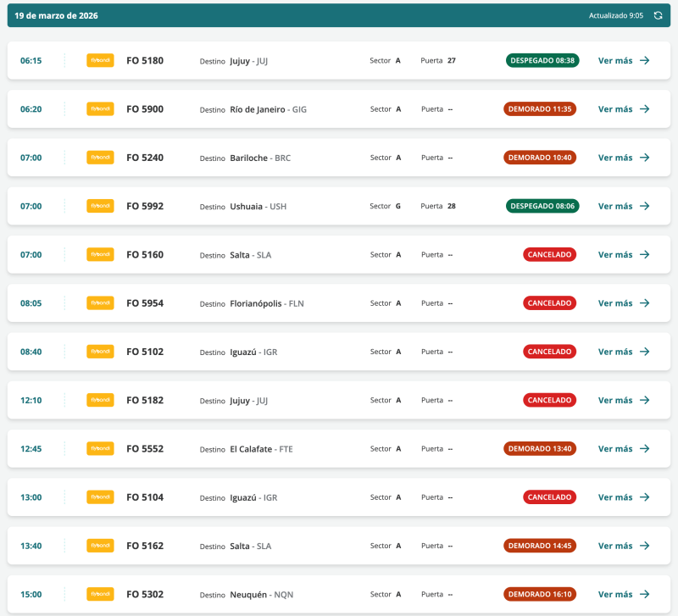
Task: Click the arrow icon on the FO 5240 row
Action: coord(645,158)
